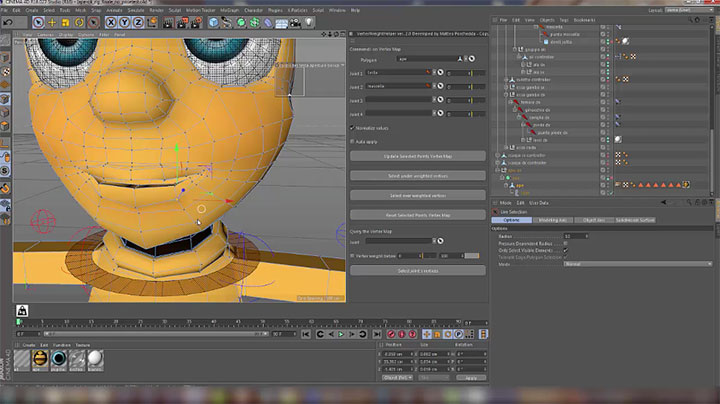Click the Record active objects red button

[x=391, y=334]
